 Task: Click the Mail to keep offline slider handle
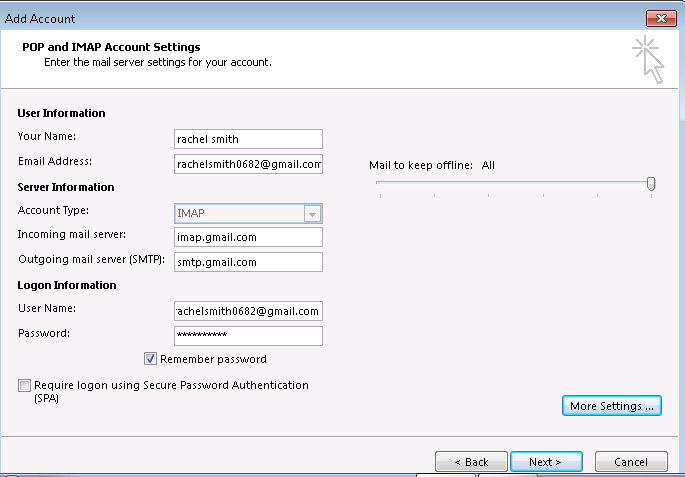[x=651, y=184]
